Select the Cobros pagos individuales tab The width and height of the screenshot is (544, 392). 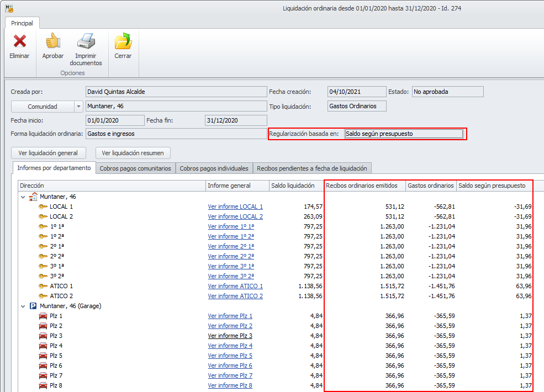214,168
